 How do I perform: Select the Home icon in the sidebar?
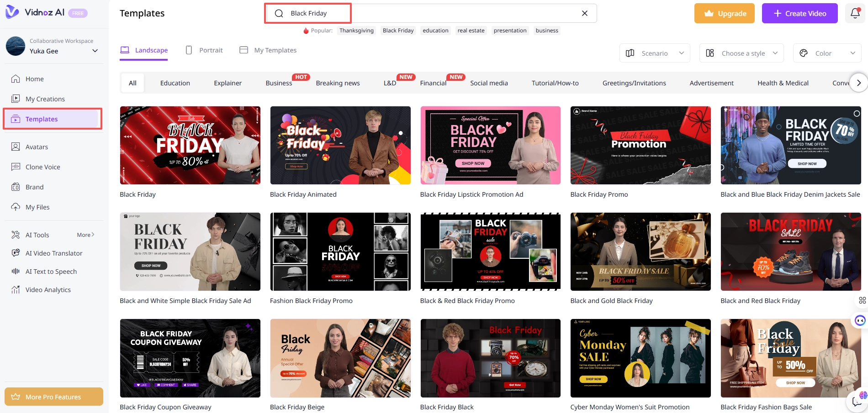click(16, 79)
